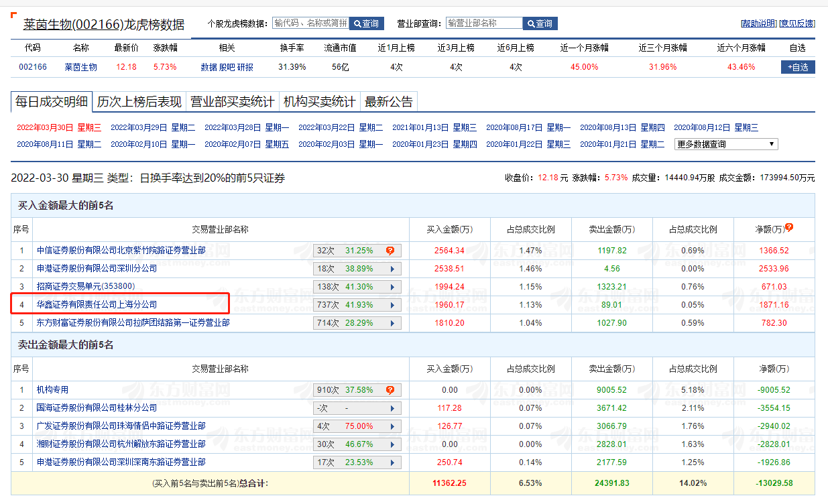Expand detail arrow for 申港证券深圳分公司 18次
The image size is (828, 504).
[392, 268]
